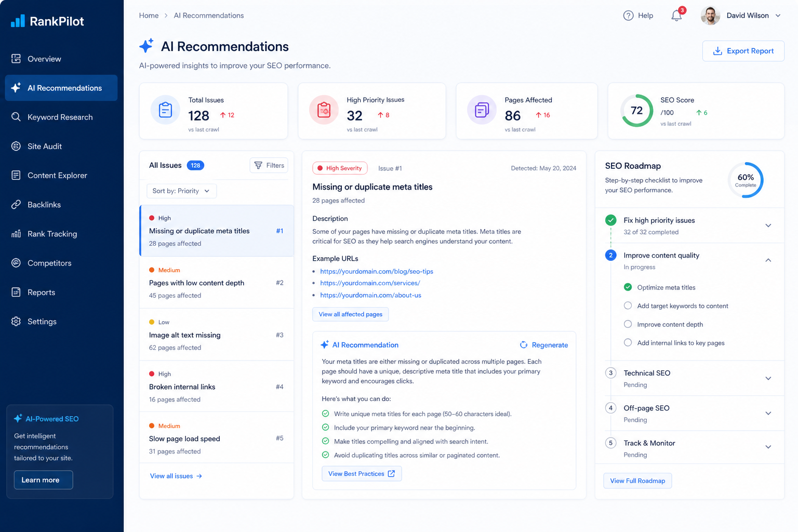The height and width of the screenshot is (532, 798).
Task: Check Add internal links to key pages
Action: (x=628, y=343)
